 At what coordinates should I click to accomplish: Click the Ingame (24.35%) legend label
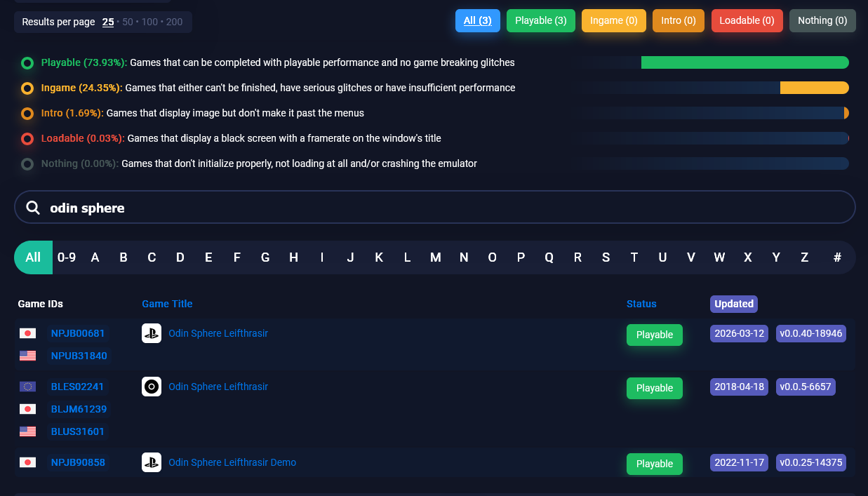click(82, 88)
